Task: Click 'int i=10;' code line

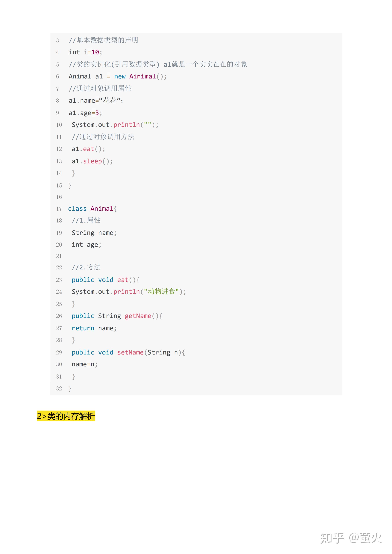Action: [85, 52]
